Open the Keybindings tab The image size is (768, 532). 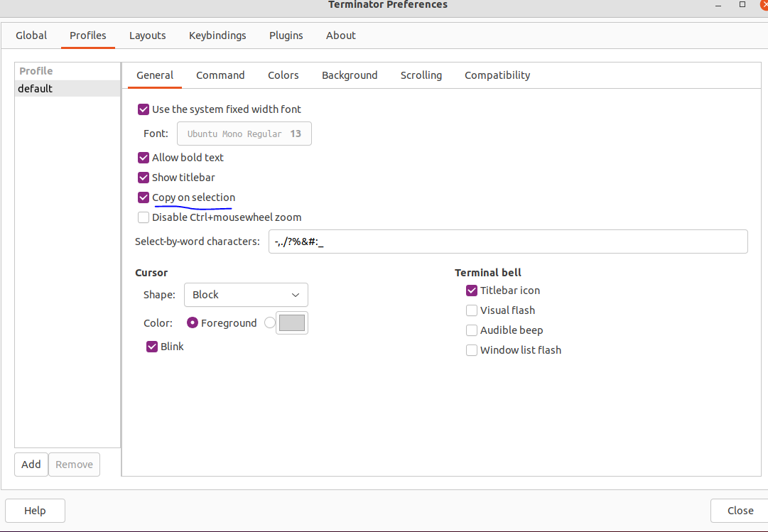[x=217, y=36]
